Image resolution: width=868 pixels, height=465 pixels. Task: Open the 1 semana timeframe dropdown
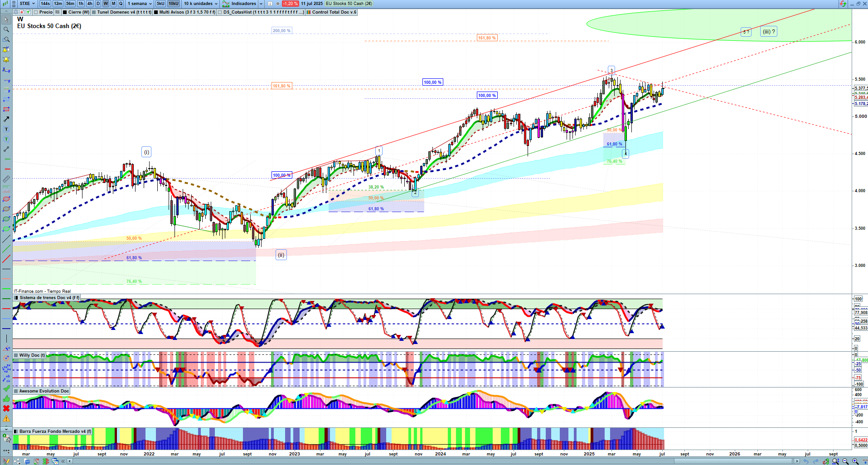pos(140,4)
